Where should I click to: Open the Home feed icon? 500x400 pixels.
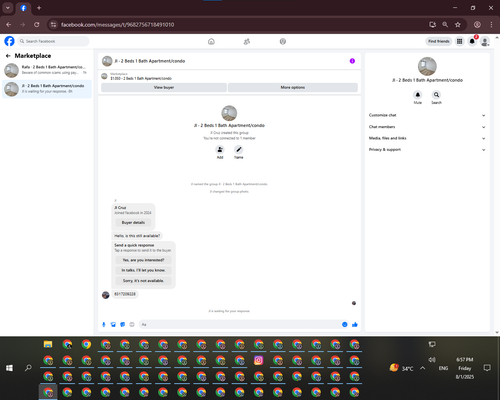pos(211,41)
